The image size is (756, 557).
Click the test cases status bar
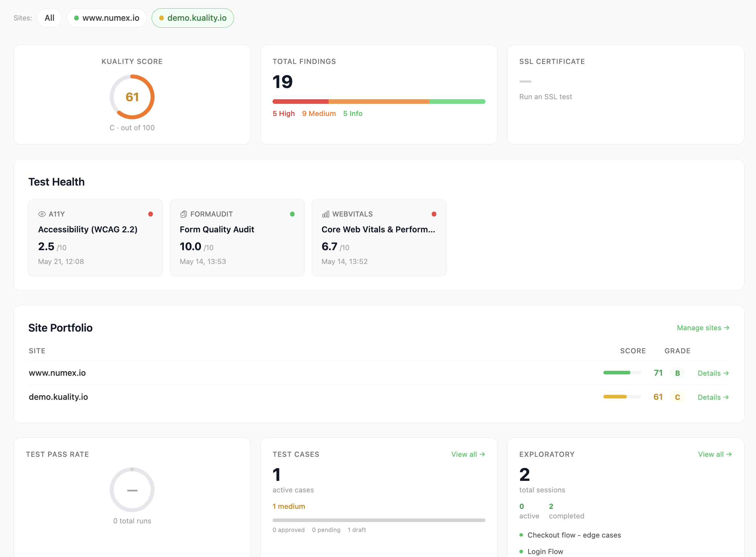379,520
